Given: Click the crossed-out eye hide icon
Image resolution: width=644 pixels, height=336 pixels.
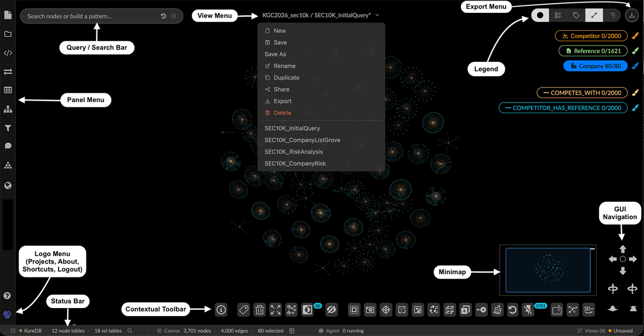Looking at the screenshot, I should [x=331, y=310].
